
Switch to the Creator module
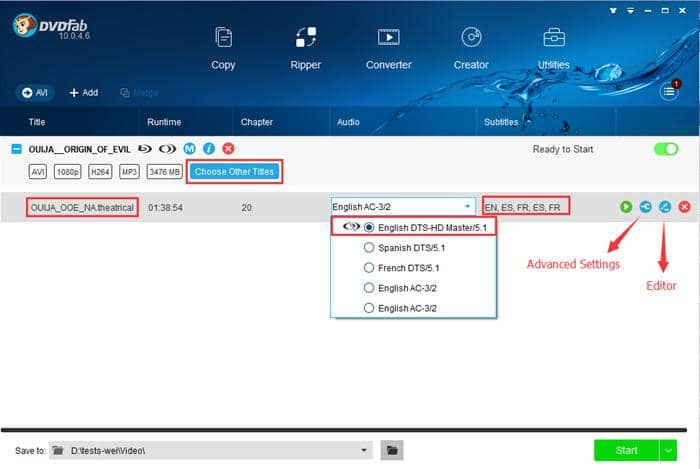pos(471,49)
